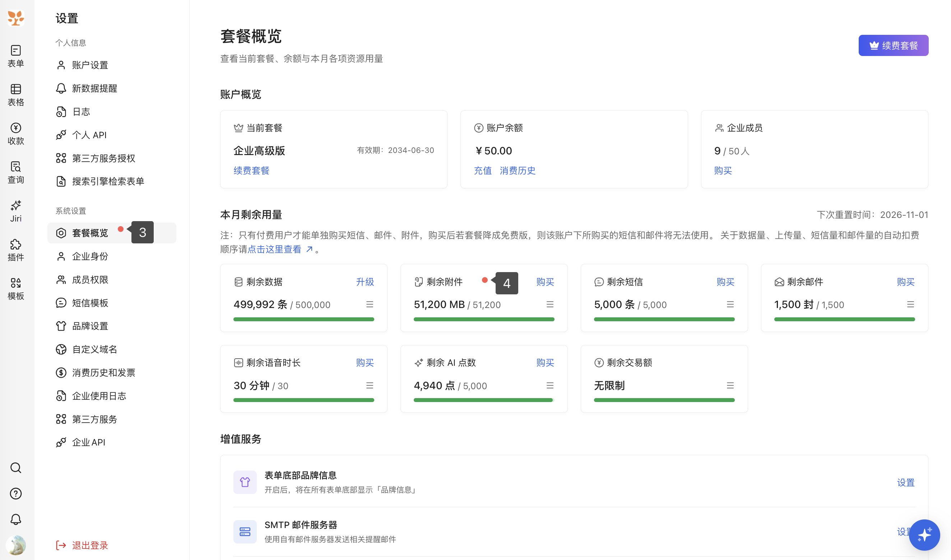Open 个人 API settings

coord(112,135)
